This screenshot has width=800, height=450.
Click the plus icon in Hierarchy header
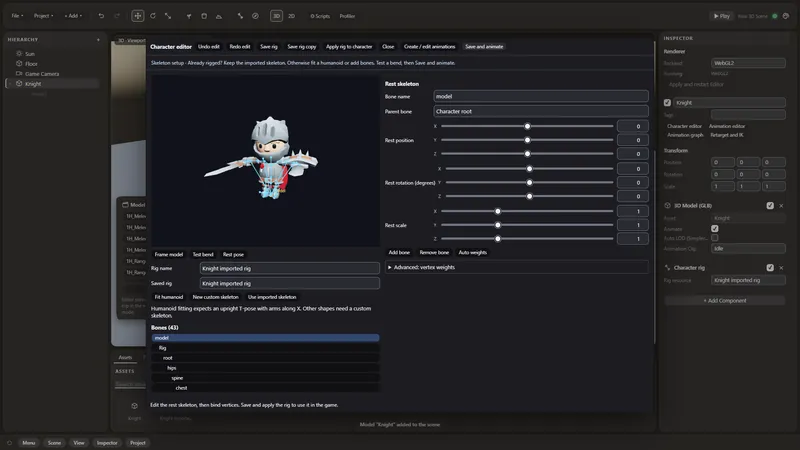point(98,39)
